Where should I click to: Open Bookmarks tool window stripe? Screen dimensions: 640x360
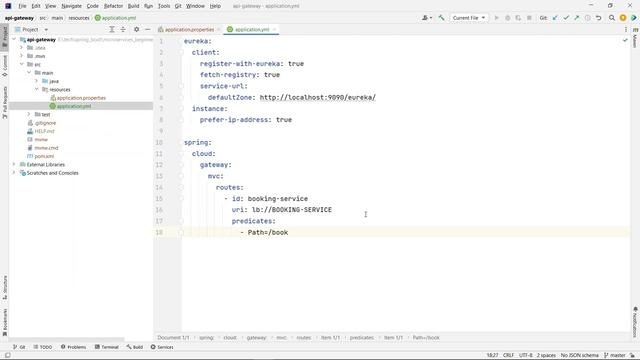4,322
